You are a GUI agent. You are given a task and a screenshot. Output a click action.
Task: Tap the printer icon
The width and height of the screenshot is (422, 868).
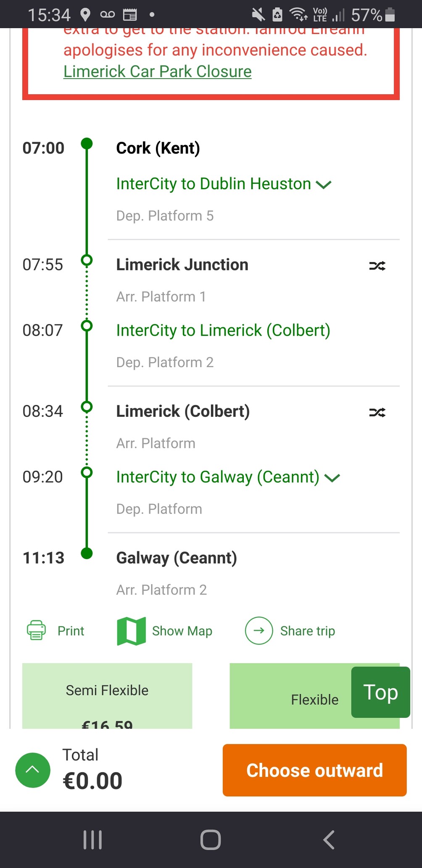[x=37, y=630]
